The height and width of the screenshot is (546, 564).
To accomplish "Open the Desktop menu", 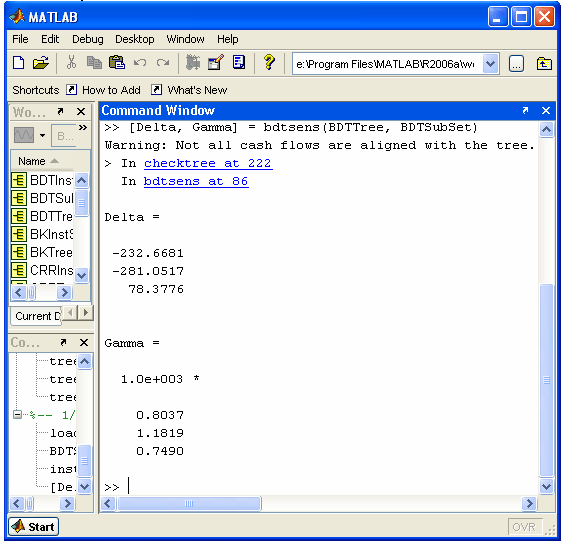I will pyautogui.click(x=135, y=39).
